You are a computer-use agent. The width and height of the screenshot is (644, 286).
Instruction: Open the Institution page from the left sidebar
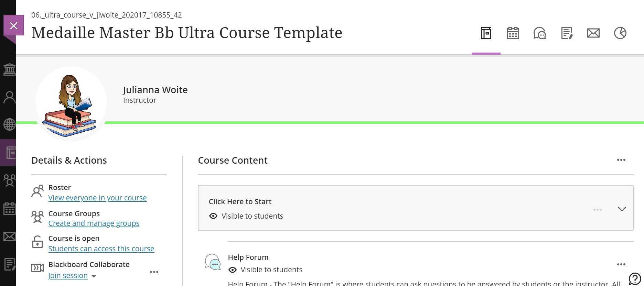tap(10, 69)
